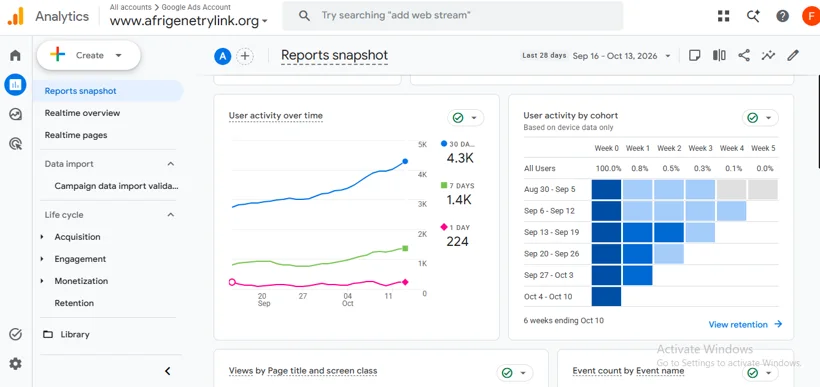820x387 pixels.
Task: Open the Help question mark icon
Action: pos(782,16)
